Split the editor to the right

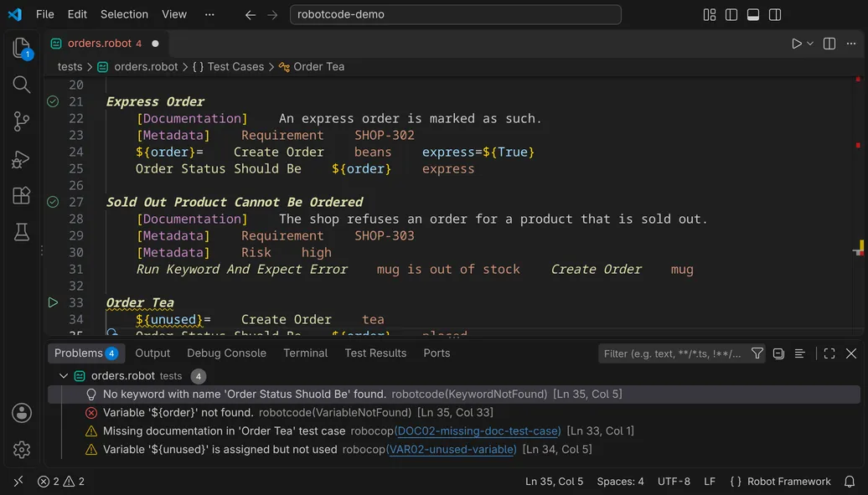point(829,44)
